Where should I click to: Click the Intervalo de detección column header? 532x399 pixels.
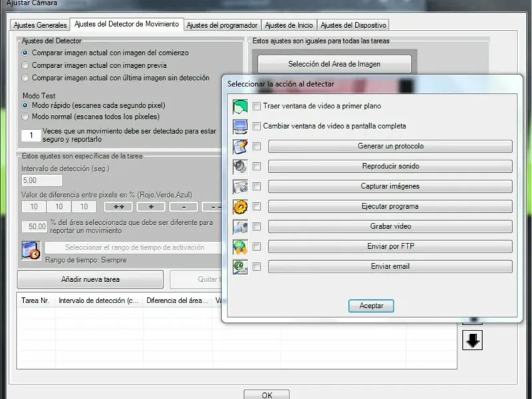click(x=98, y=301)
